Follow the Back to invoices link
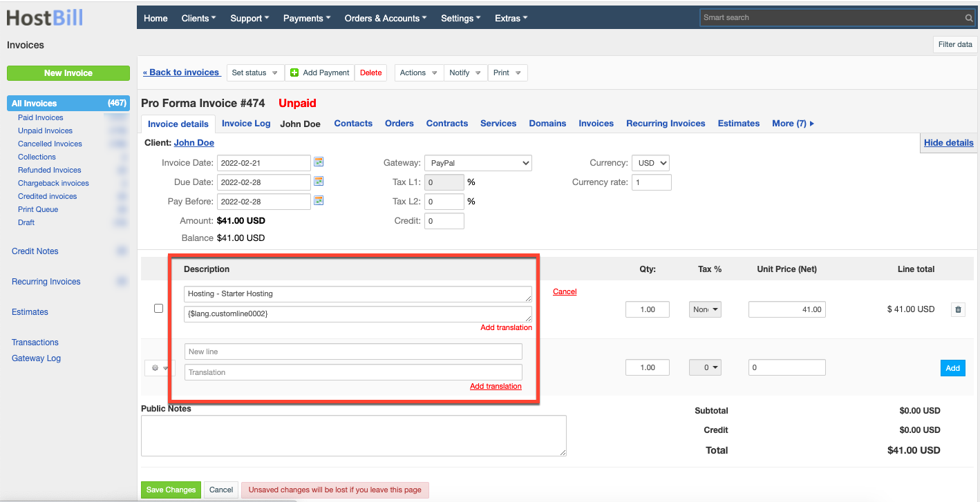 click(182, 73)
